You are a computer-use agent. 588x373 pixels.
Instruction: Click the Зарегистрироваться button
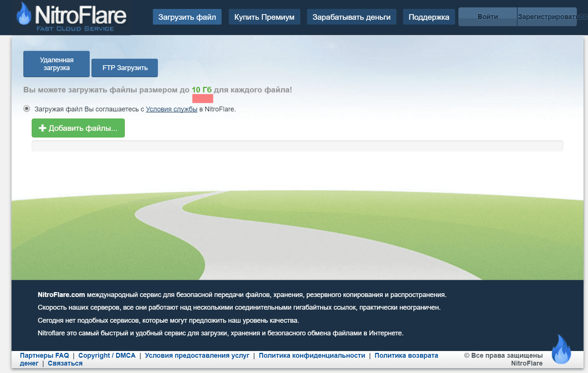click(x=547, y=17)
